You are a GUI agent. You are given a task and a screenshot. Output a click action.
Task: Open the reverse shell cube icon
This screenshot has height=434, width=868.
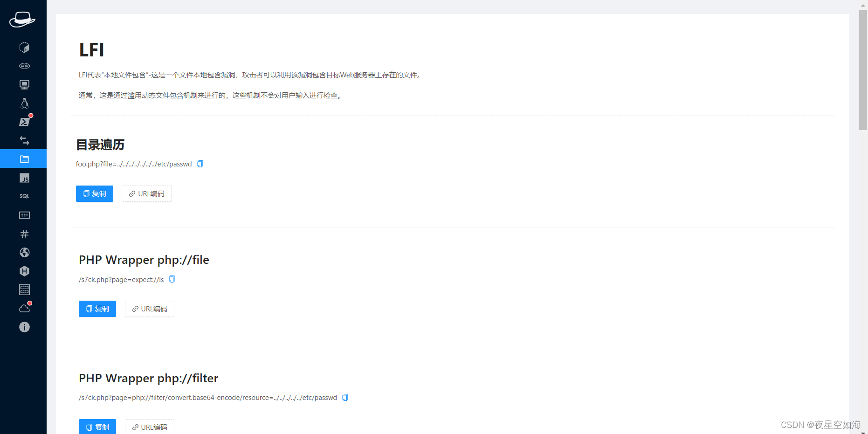point(24,47)
